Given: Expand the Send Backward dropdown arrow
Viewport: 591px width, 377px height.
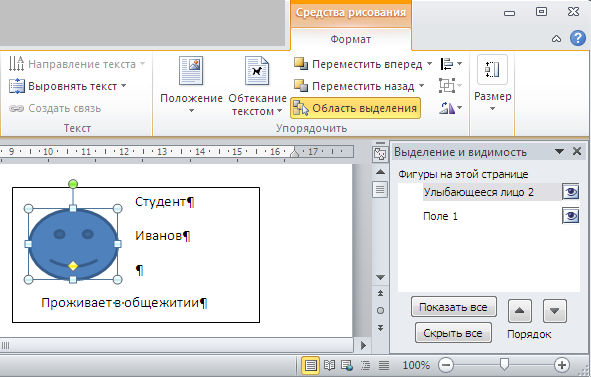Looking at the screenshot, I should (421, 86).
